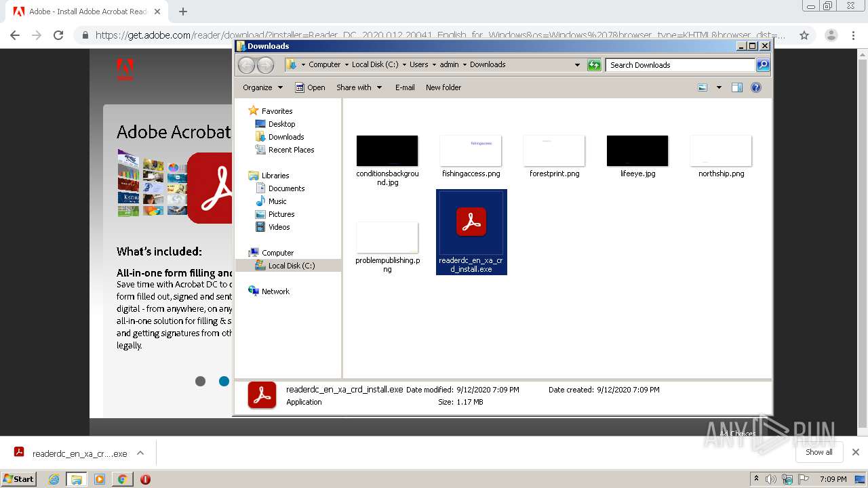Click the gray carousel dot on Adobe page

click(200, 381)
